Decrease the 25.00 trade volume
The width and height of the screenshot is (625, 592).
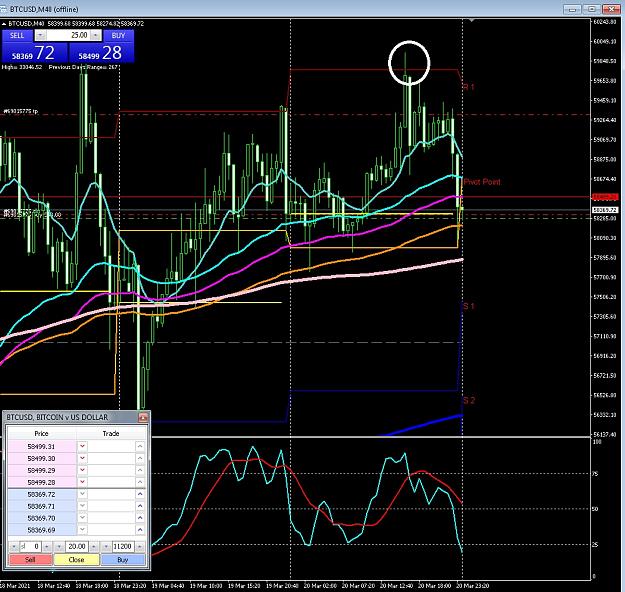click(40, 35)
